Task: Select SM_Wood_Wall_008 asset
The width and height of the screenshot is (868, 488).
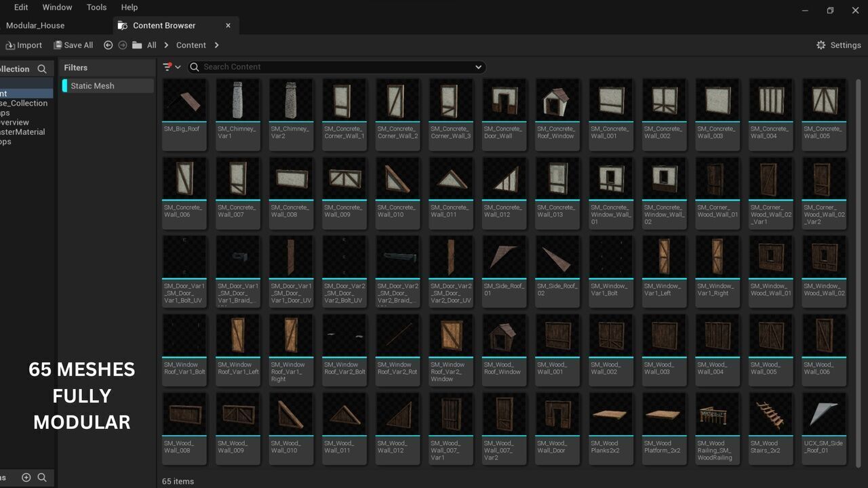Action: pyautogui.click(x=184, y=429)
